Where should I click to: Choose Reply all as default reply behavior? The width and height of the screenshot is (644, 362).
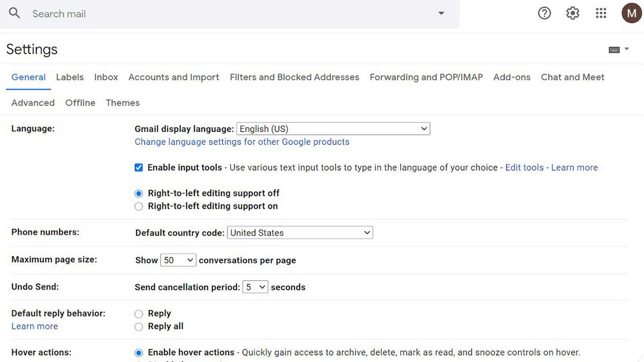point(138,326)
